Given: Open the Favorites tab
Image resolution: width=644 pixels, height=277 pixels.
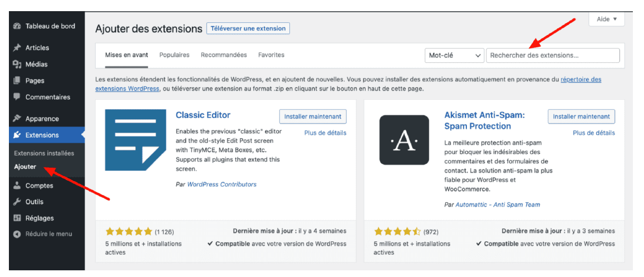Looking at the screenshot, I should click(271, 55).
